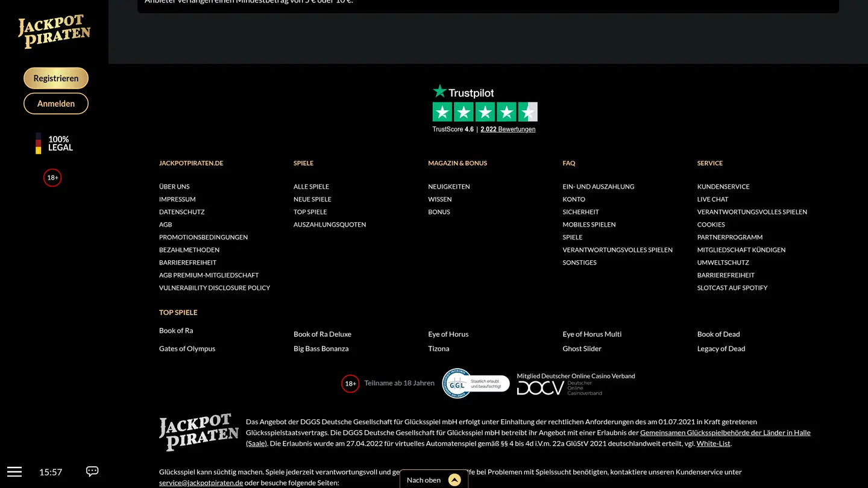
Task: Open the Sicherheit FAQ link
Action: [580, 212]
